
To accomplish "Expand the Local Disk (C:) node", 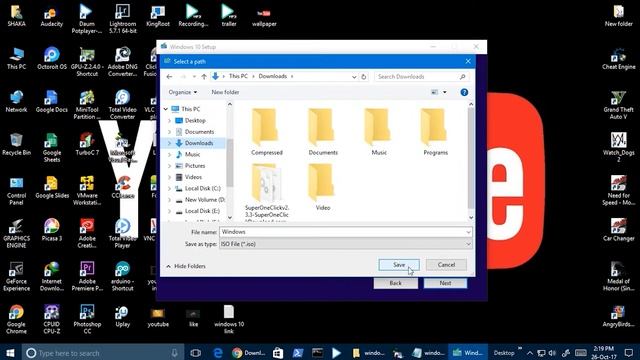I will 169,189.
